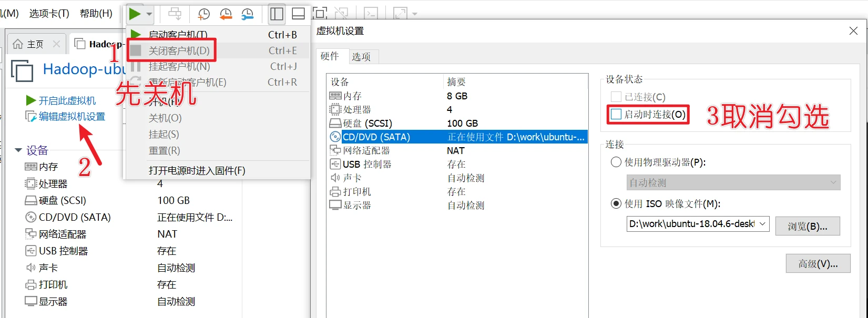Click the 浏览 button

pos(807,227)
